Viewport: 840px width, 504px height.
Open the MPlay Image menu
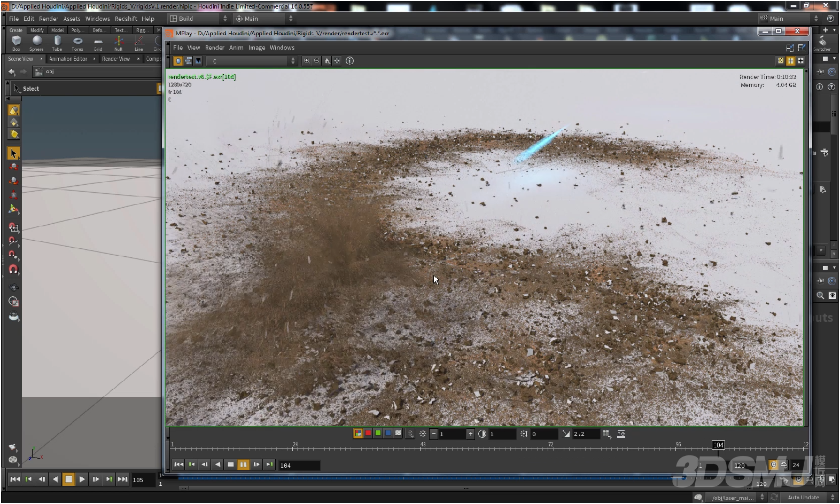tap(256, 48)
